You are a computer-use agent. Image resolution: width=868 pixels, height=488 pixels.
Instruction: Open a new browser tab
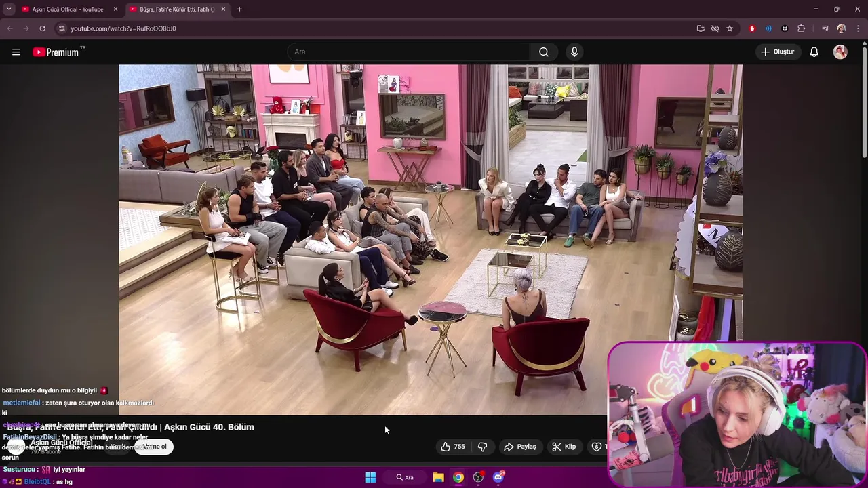tap(239, 9)
